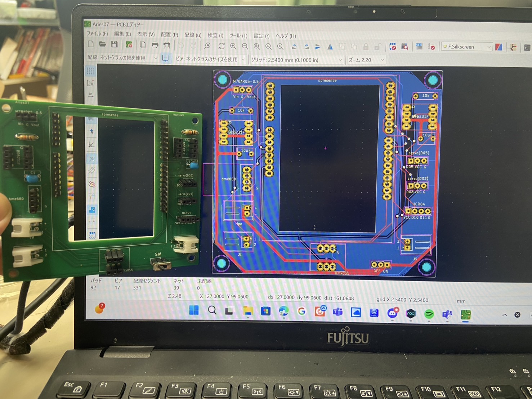Select the bmx055 footprint label
This screenshot has width=532, height=399.
[x=342, y=273]
